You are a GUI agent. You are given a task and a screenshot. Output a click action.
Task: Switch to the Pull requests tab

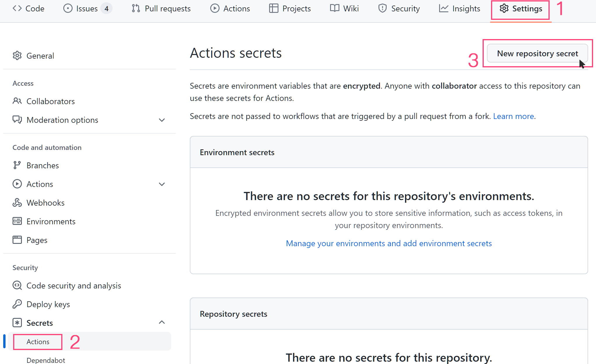pyautogui.click(x=161, y=8)
